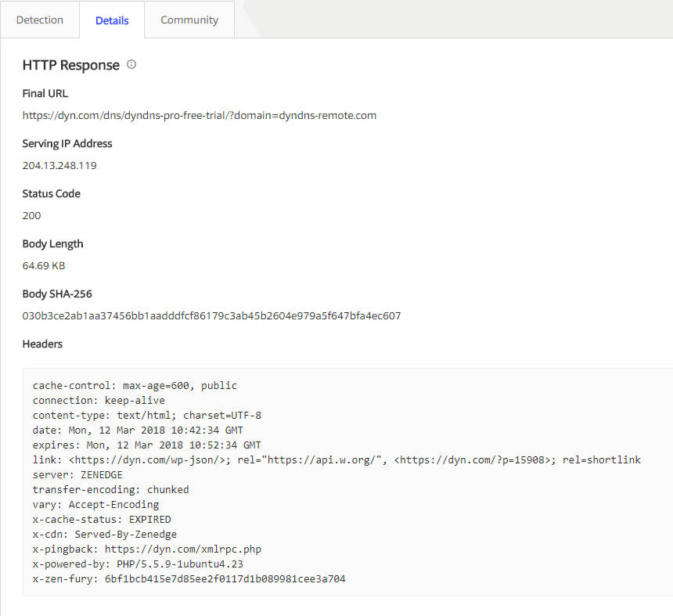673x616 pixels.
Task: Click the status code value 200
Action: point(32,216)
